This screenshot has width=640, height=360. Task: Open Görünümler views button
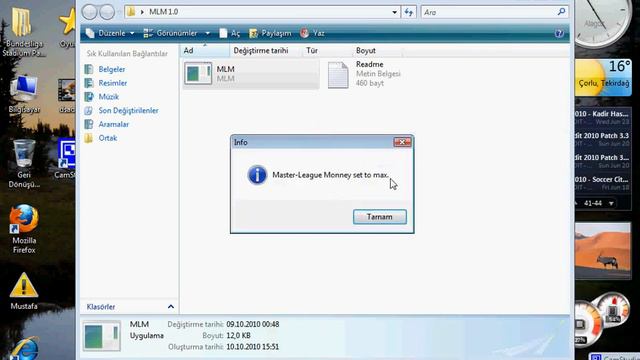point(171,33)
